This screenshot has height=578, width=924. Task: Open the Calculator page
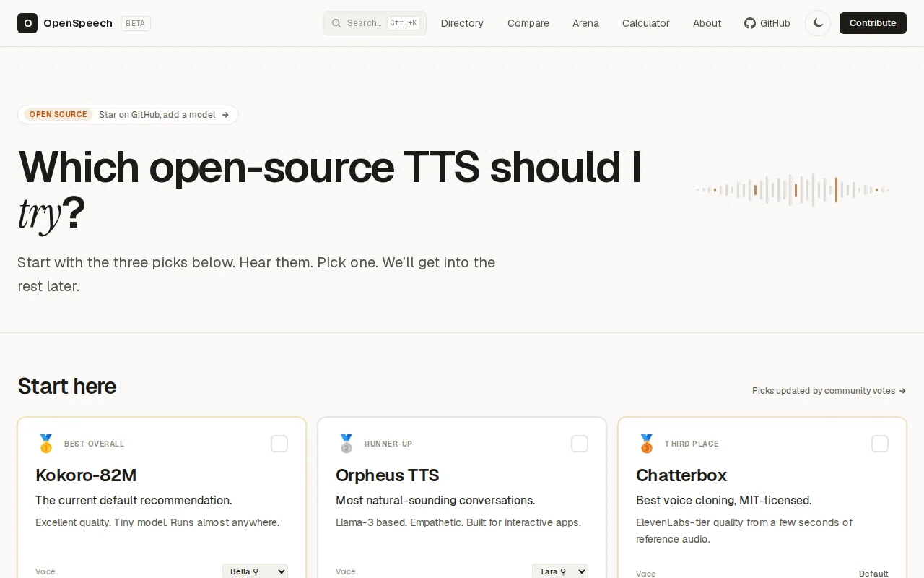[646, 23]
